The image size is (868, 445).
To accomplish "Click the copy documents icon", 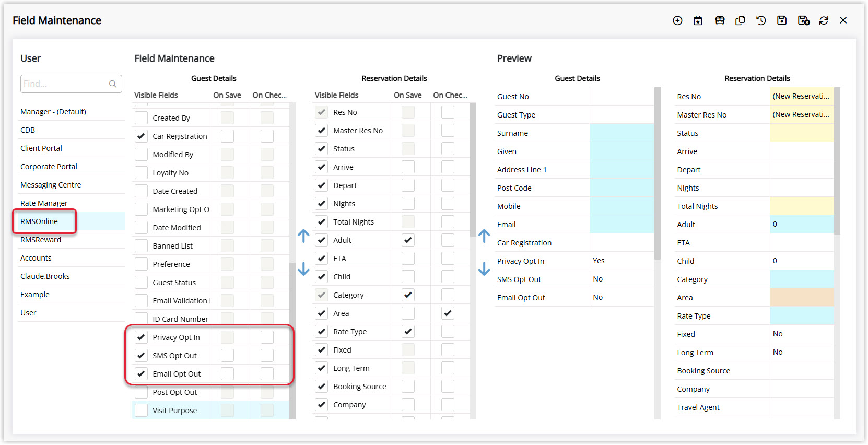I will pyautogui.click(x=740, y=20).
